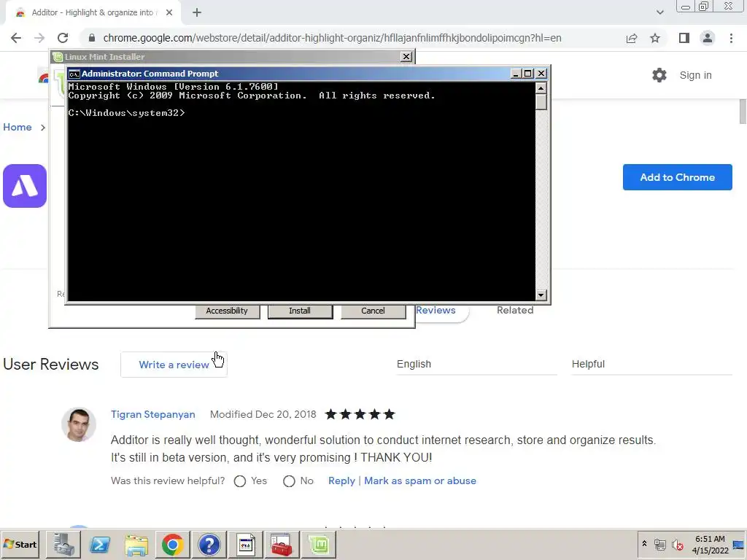Open the red toolbox taskbar item
This screenshot has height=560, width=747.
pyautogui.click(x=282, y=544)
